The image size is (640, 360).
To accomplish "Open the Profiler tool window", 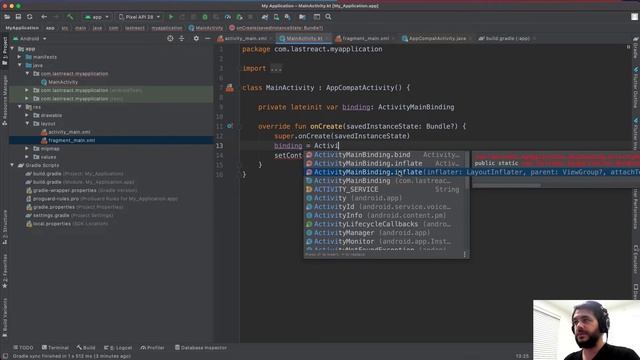I will pyautogui.click(x=152, y=348).
